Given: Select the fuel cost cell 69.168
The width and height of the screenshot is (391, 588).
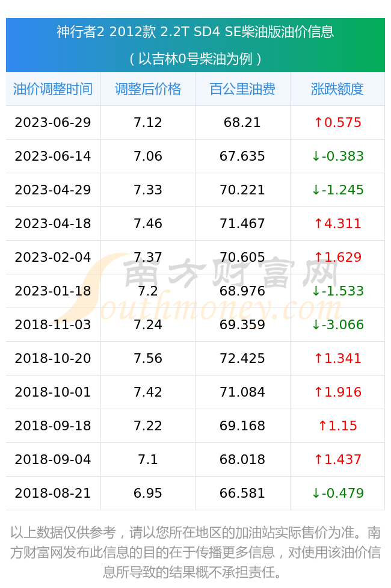Looking at the screenshot, I should [242, 426].
